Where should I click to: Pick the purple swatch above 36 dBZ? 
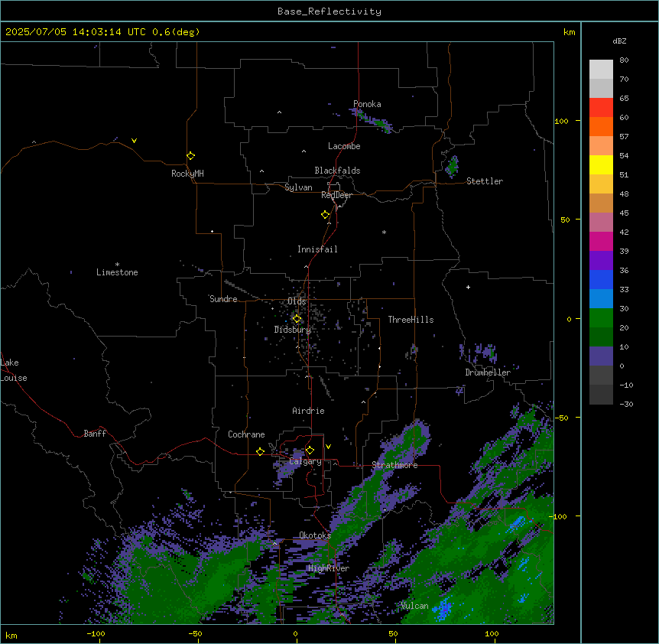(601, 260)
